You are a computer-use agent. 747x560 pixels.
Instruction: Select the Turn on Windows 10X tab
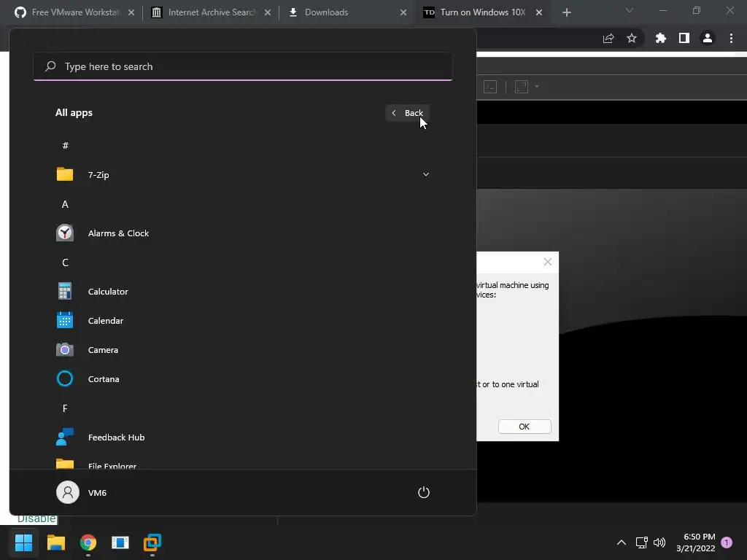[482, 12]
